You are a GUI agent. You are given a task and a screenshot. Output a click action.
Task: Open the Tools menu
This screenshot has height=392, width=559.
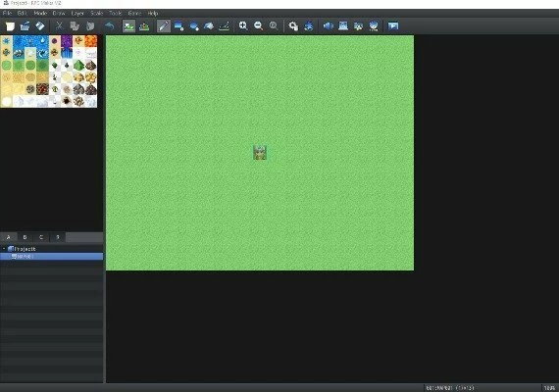coord(115,13)
